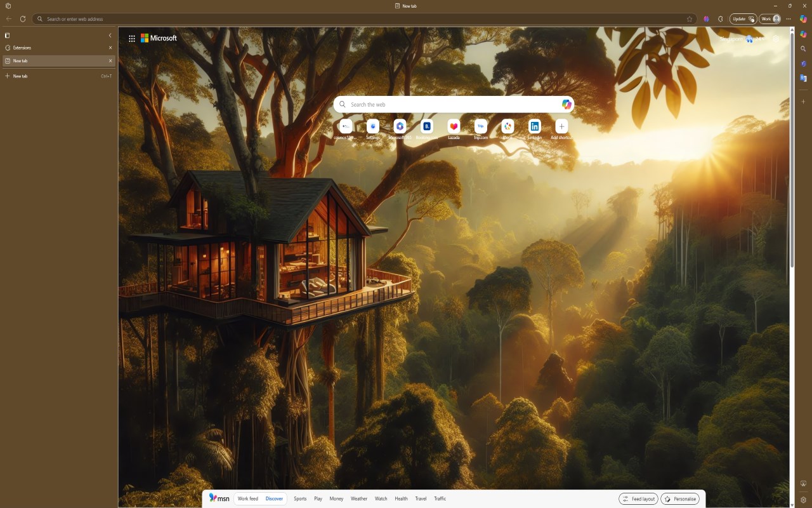Switch to the Extensions tab

58,48
